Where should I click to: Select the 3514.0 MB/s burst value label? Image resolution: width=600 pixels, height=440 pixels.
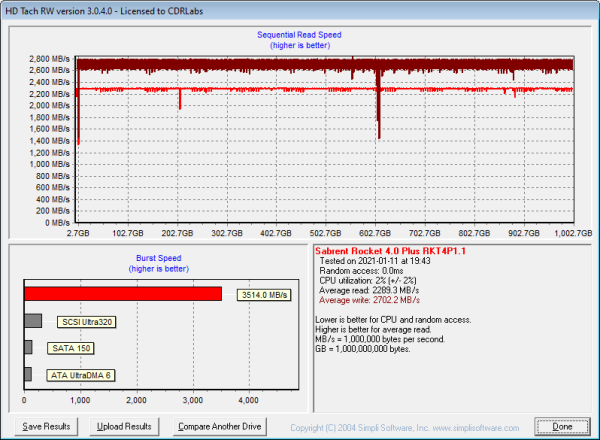coord(265,295)
